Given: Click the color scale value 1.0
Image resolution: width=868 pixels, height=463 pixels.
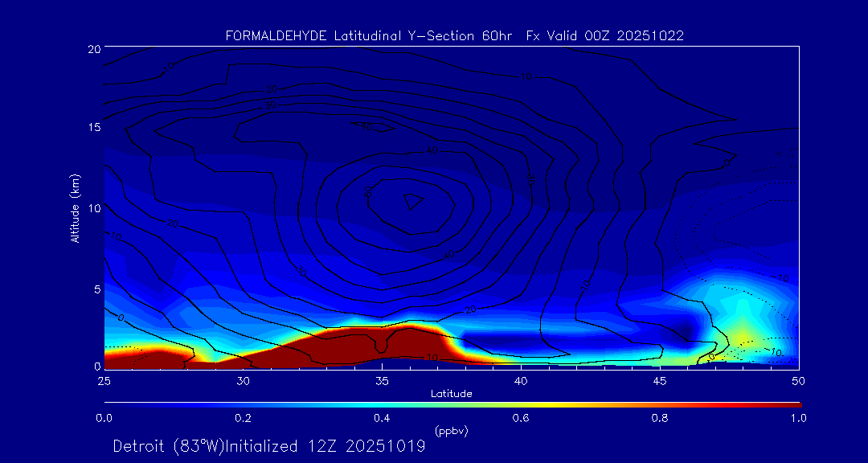Looking at the screenshot, I should coord(799,419).
